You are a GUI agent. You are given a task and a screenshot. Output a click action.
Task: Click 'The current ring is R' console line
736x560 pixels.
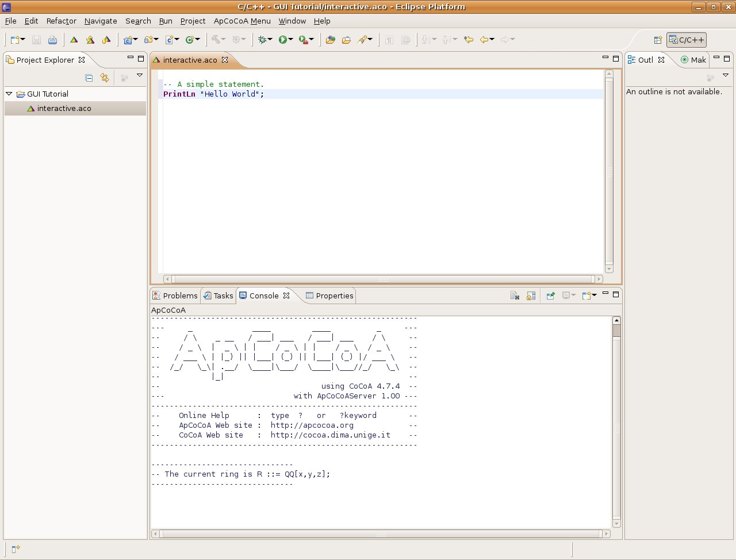[241, 474]
